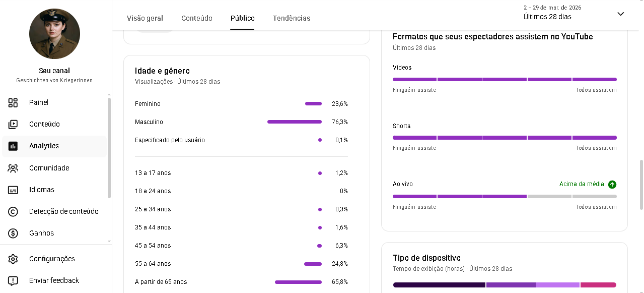Click the page vertical scrollbar
This screenshot has width=644, height=293.
[x=641, y=184]
